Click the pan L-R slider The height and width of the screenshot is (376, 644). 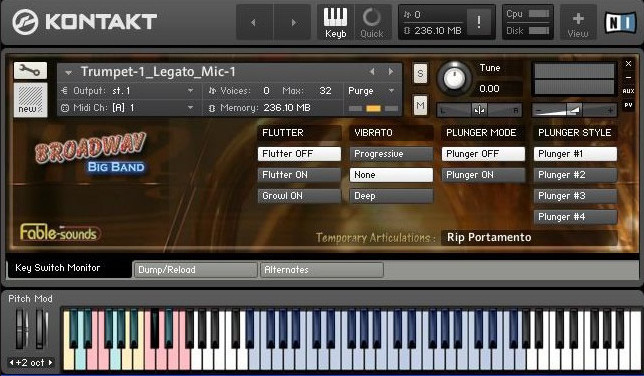pos(479,110)
